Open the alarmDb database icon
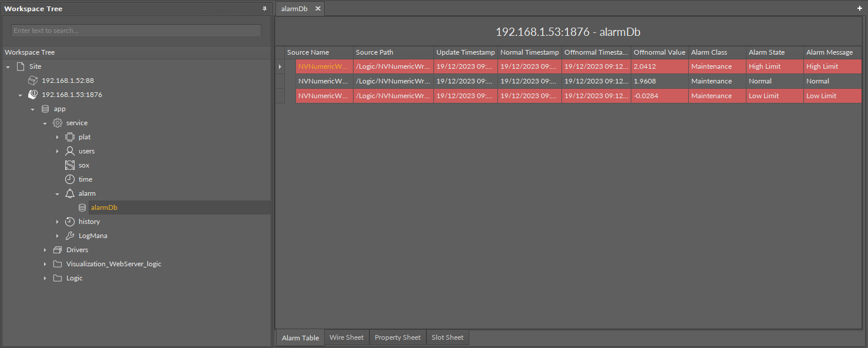Screen dimensions: 868x348 (x=82, y=207)
